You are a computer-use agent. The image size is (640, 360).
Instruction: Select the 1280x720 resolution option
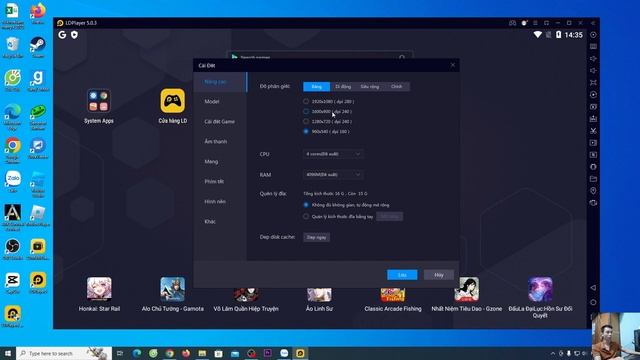(327, 121)
